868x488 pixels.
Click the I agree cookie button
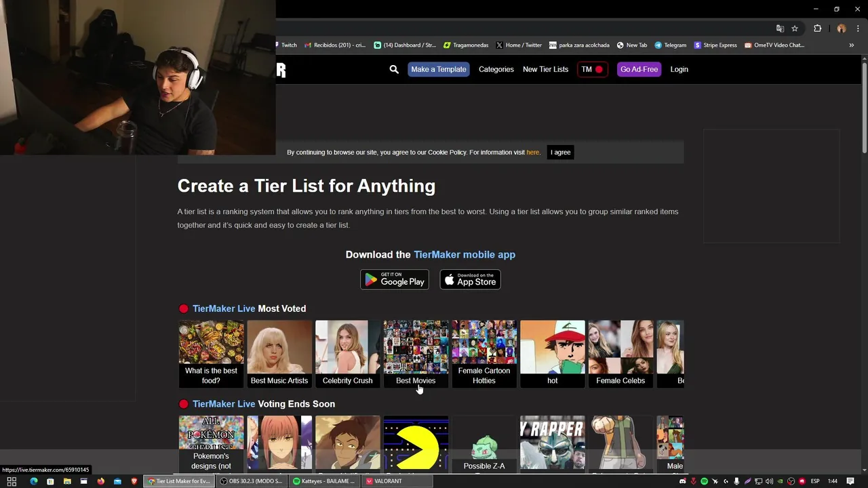click(x=560, y=152)
